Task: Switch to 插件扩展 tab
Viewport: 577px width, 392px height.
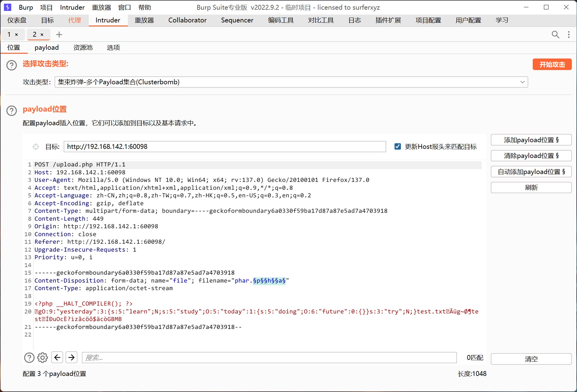Action: 388,20
